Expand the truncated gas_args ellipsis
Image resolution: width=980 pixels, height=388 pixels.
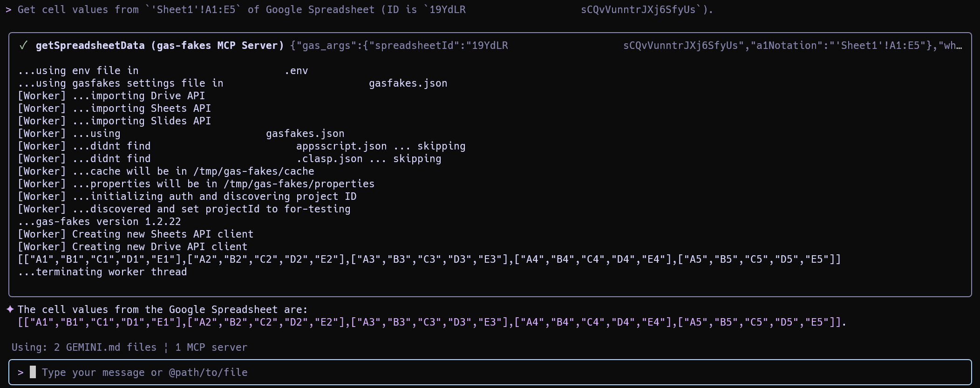pos(959,46)
